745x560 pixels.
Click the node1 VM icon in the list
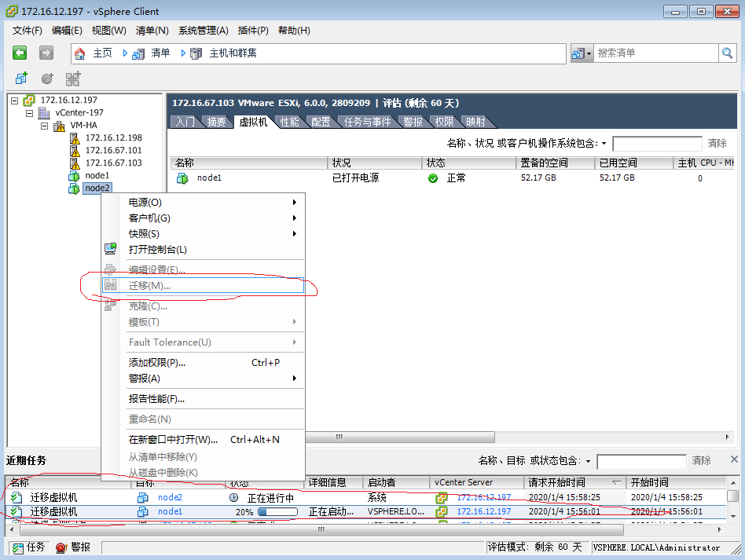tap(182, 178)
